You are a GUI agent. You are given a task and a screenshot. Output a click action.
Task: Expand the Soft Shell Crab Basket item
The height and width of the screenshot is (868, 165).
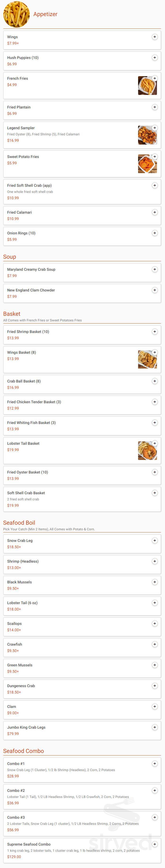point(155,493)
